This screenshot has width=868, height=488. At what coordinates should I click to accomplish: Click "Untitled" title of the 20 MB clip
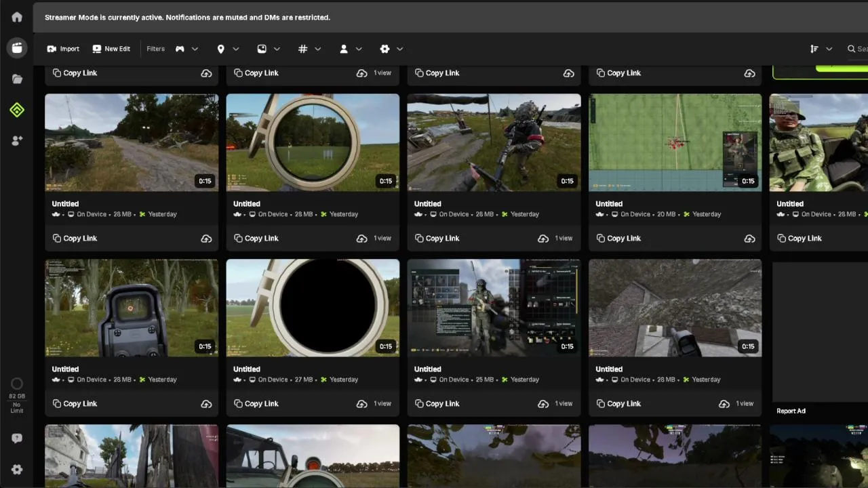[609, 204]
